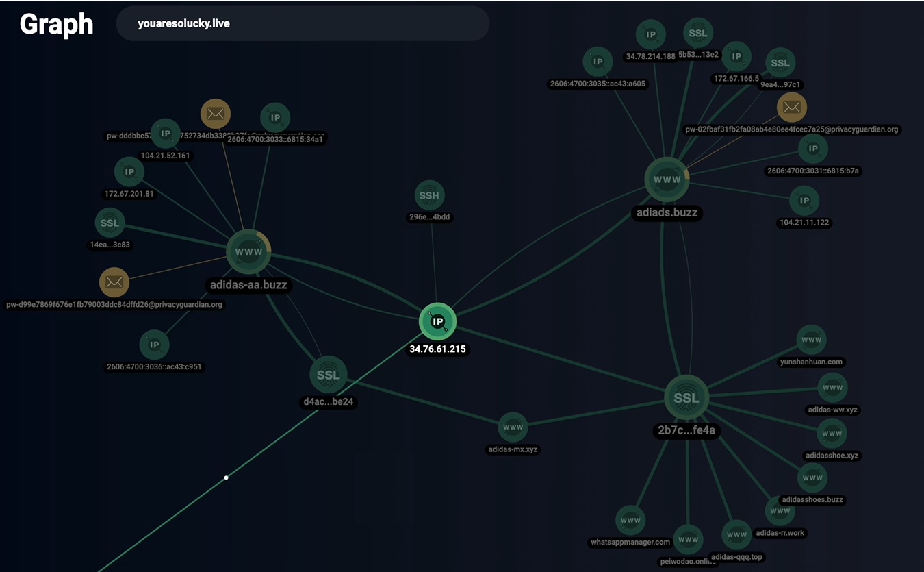Select the adidas-ww.xyz WWW node
This screenshot has width=924, height=572.
[x=832, y=388]
